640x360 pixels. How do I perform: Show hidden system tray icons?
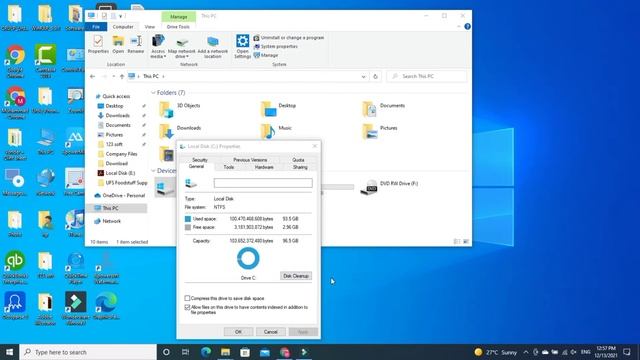tap(526, 352)
